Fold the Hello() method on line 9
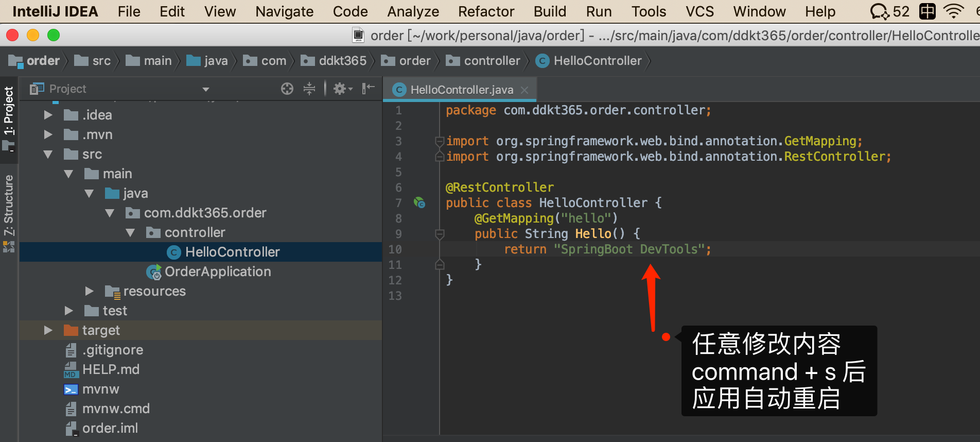The image size is (980, 442). tap(440, 234)
